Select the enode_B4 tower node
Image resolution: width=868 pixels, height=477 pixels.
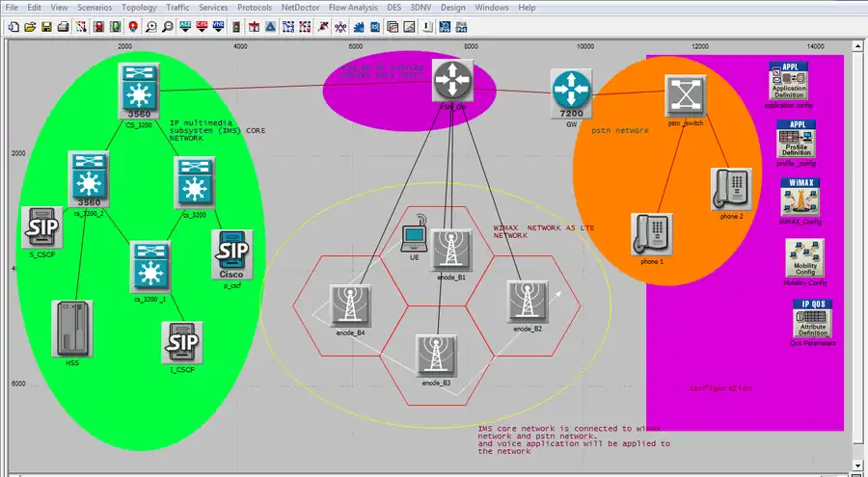coord(350,306)
